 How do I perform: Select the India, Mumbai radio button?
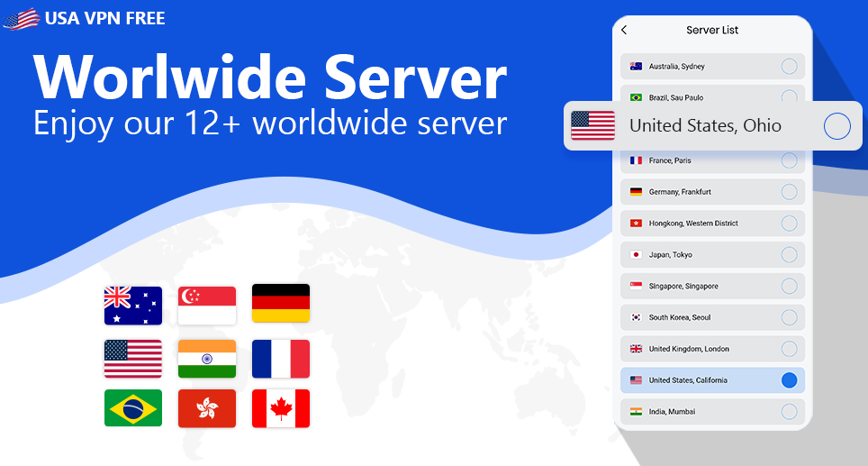pyautogui.click(x=789, y=412)
